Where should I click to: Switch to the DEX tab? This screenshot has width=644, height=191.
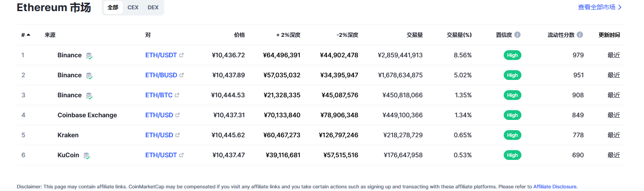point(153,8)
